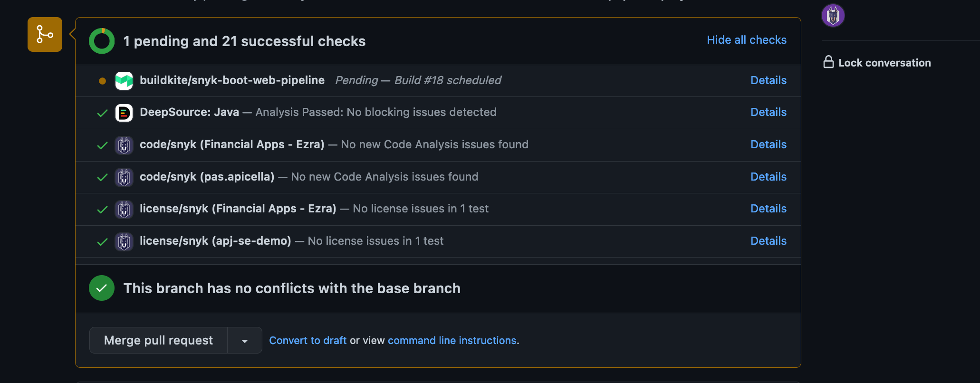This screenshot has height=383, width=980.
Task: Open merge method dropdown arrow
Action: click(x=245, y=341)
